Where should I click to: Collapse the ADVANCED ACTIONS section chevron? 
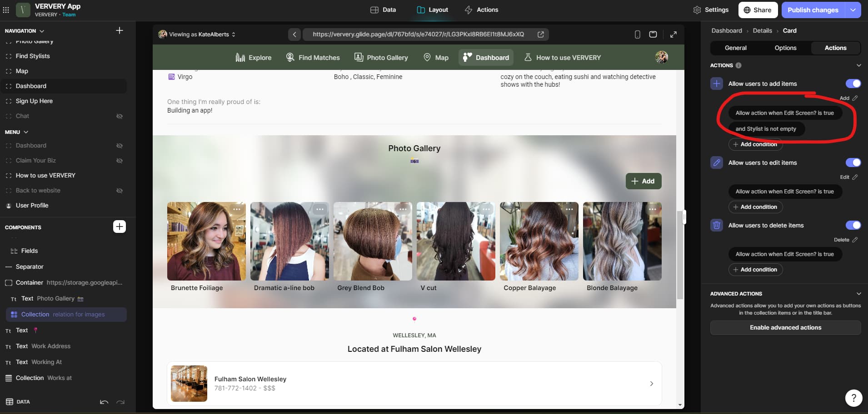point(858,294)
